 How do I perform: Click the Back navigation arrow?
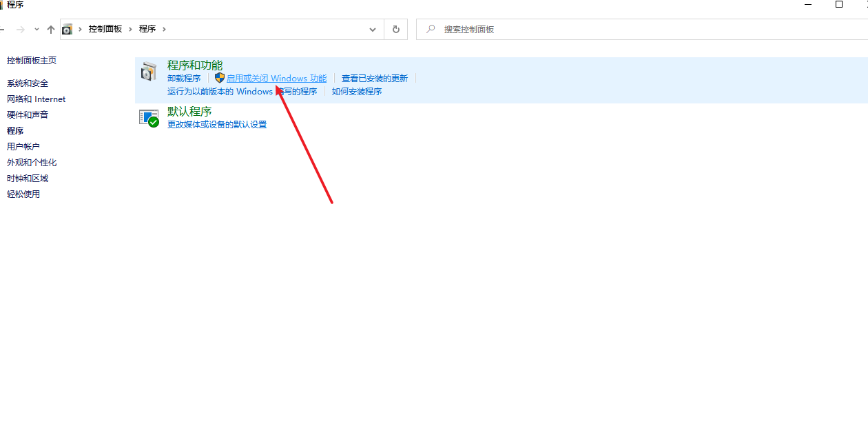pyautogui.click(x=1, y=30)
